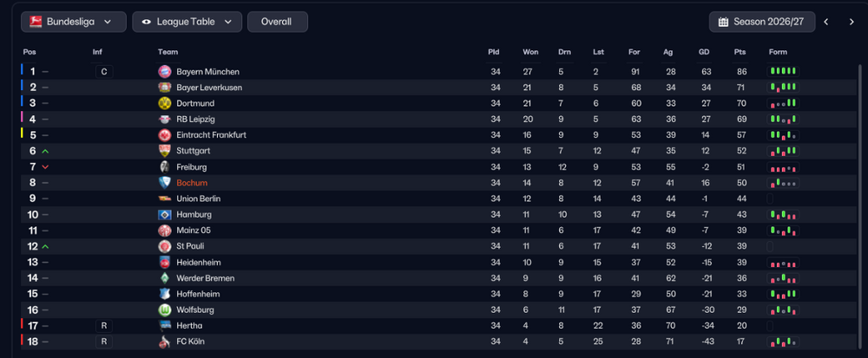Click the Dortmund club badge
Viewport: 868px width, 358px height.
[164, 103]
